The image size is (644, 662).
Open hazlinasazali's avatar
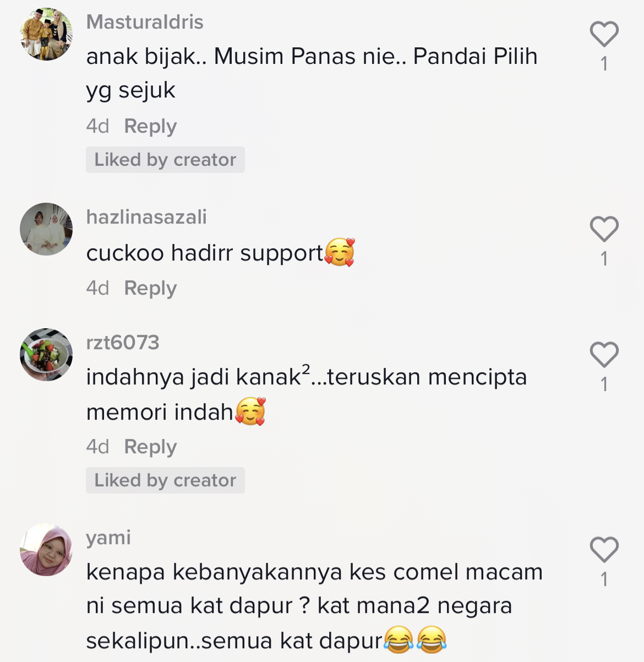(46, 229)
